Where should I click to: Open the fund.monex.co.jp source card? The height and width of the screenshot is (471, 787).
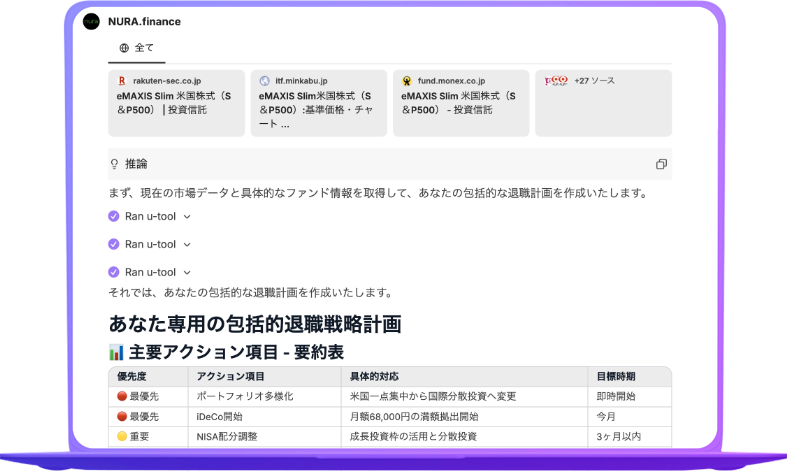tap(460, 102)
